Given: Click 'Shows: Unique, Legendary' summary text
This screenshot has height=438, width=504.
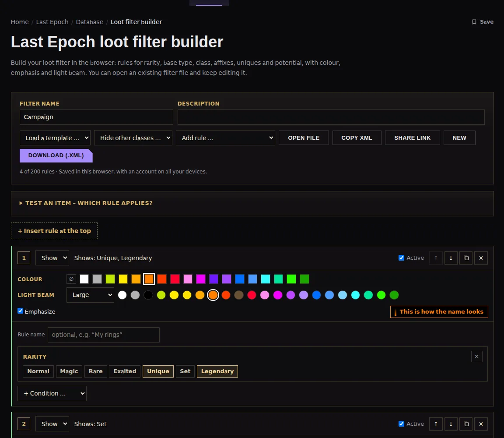Looking at the screenshot, I should click(x=113, y=258).
